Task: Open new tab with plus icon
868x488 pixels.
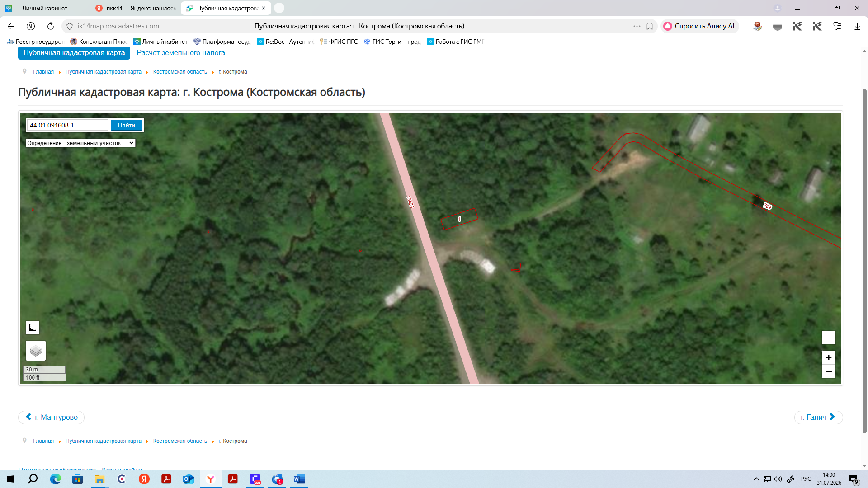Action: pyautogui.click(x=279, y=8)
